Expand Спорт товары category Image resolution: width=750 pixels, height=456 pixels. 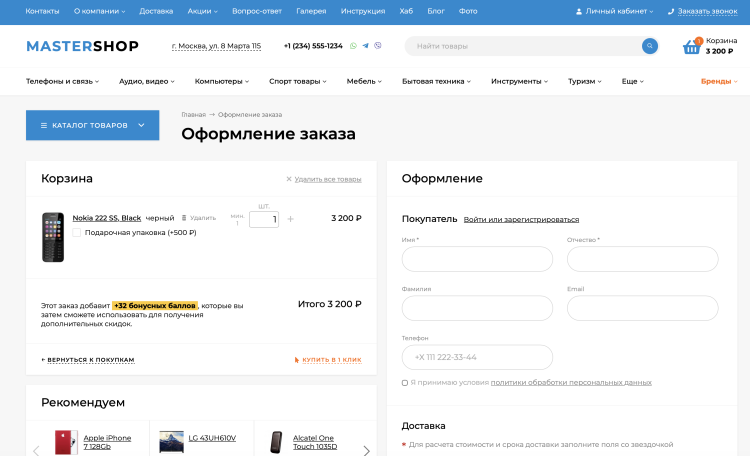coord(298,81)
